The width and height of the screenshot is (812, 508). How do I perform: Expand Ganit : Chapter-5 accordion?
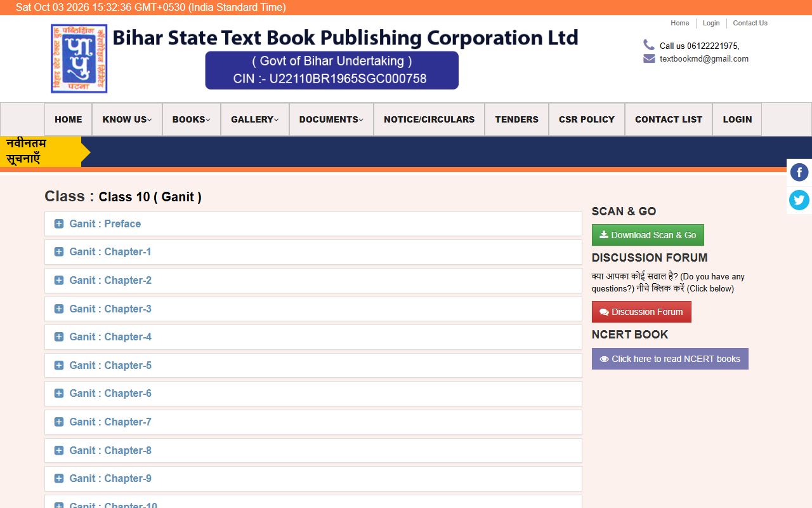tap(313, 365)
